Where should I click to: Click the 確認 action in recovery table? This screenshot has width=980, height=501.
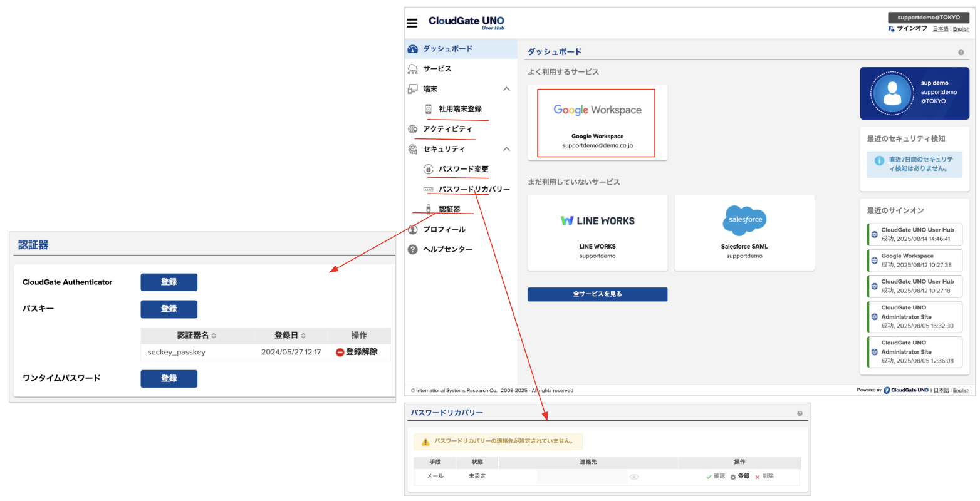click(x=715, y=477)
